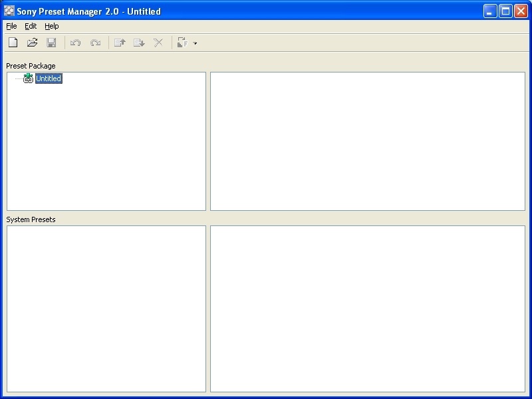Click the New package toolbar icon

[x=13, y=43]
